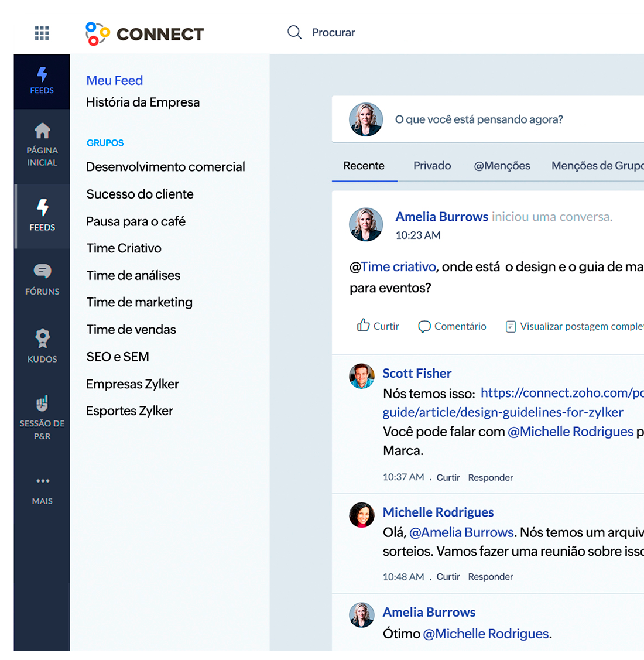
Task: Open the Time de marketing group
Action: click(139, 302)
